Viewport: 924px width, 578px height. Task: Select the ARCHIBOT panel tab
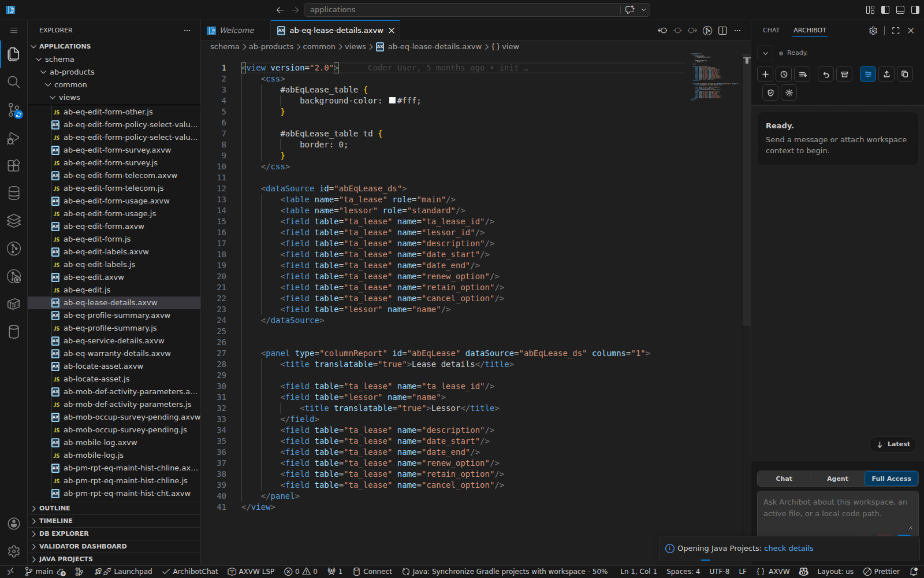point(810,30)
